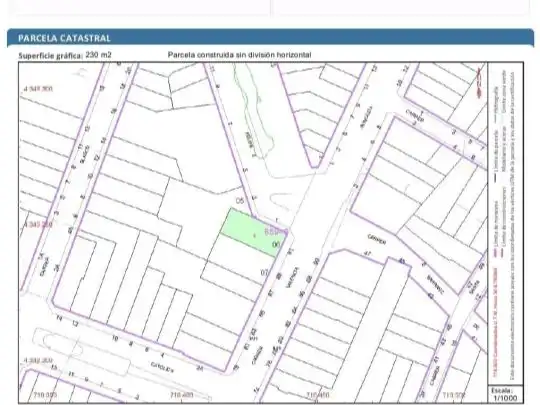Click the purple block code on green parcel
The width and height of the screenshot is (540, 405).
coord(276,231)
